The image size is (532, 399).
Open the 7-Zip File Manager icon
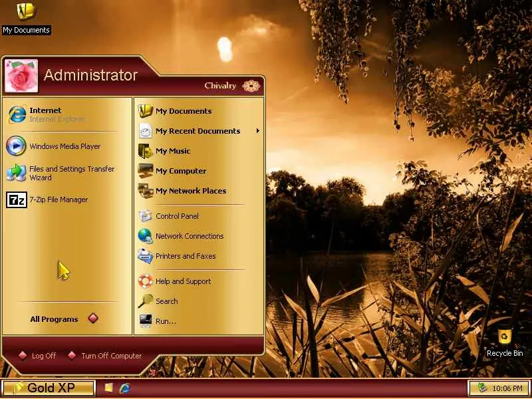[x=16, y=200]
